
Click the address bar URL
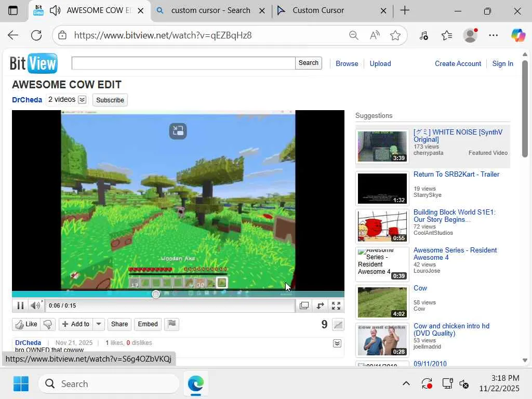coord(163,35)
